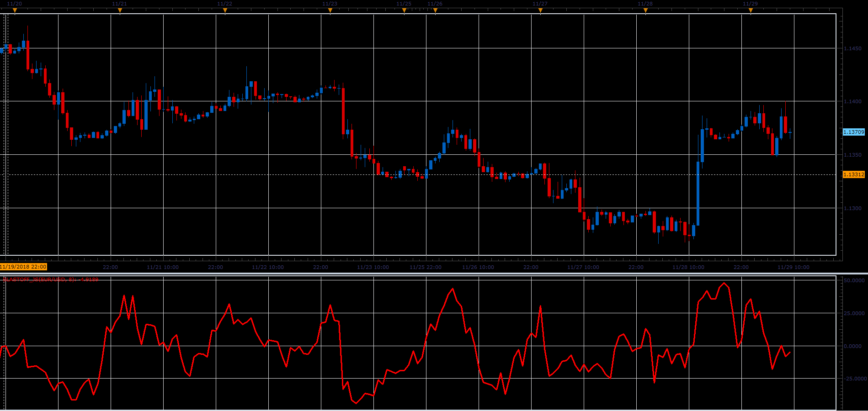Click the orange 11/19/2018 22:00 date label

click(23, 267)
